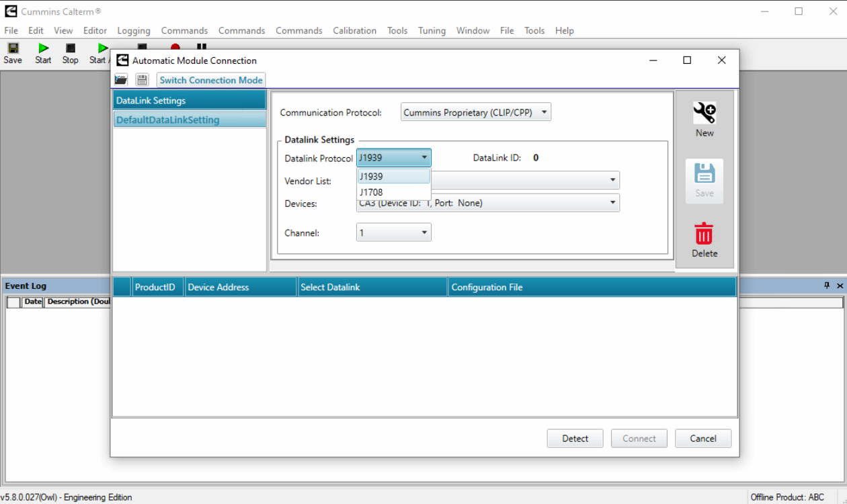Image resolution: width=847 pixels, height=504 pixels.
Task: Click the black Stop square icon
Action: click(x=70, y=48)
